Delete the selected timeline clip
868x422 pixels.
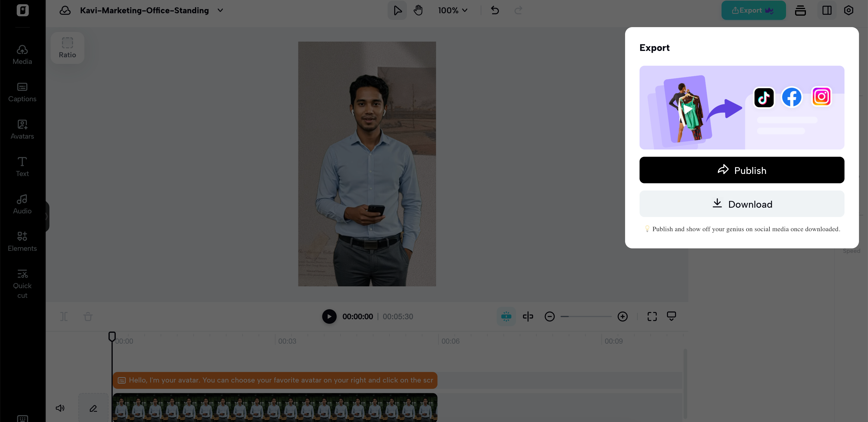[88, 316]
